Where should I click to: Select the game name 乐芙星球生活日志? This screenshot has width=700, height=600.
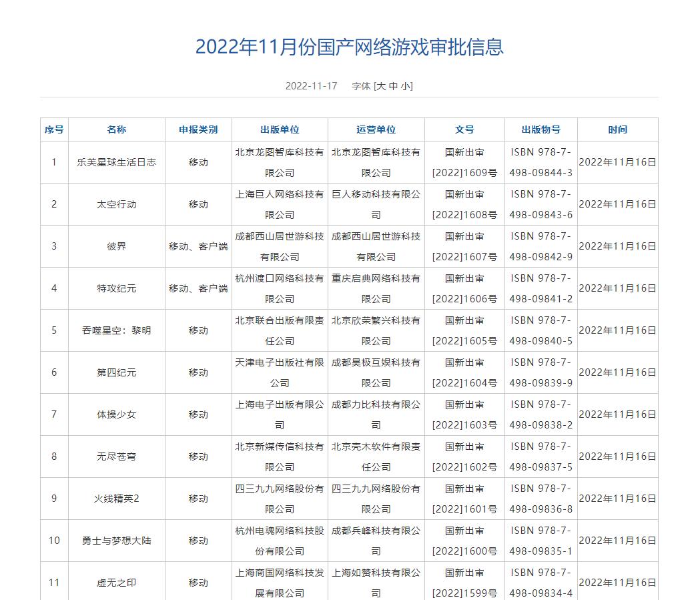point(118,162)
